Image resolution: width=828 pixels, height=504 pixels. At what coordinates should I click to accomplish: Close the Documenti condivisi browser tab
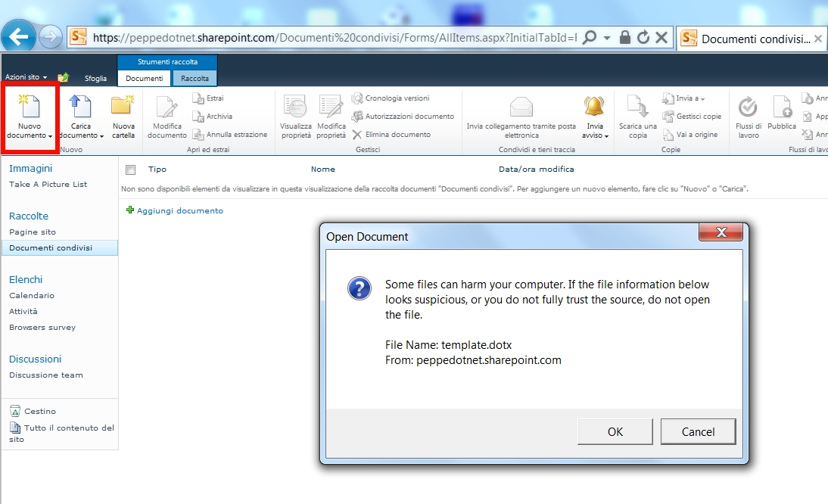click(x=818, y=39)
